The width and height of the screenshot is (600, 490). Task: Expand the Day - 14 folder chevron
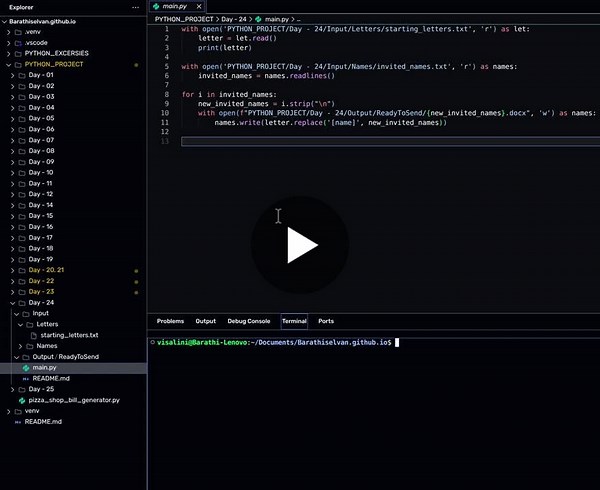[x=12, y=205]
